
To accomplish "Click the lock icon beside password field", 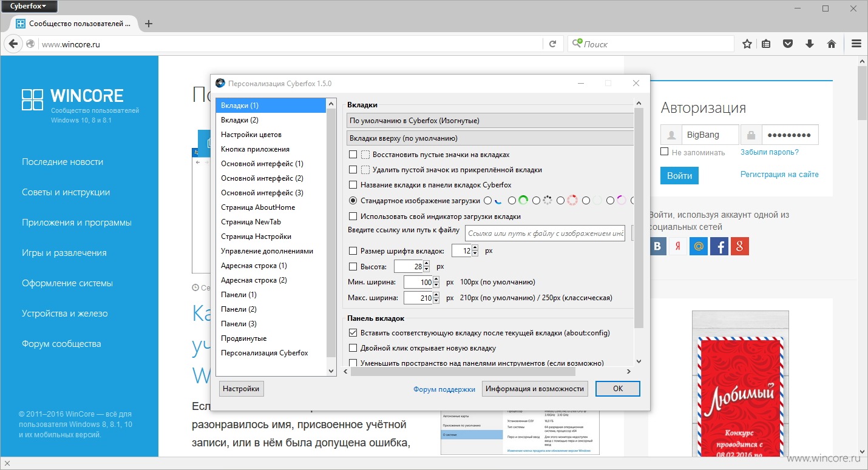I will (x=751, y=135).
